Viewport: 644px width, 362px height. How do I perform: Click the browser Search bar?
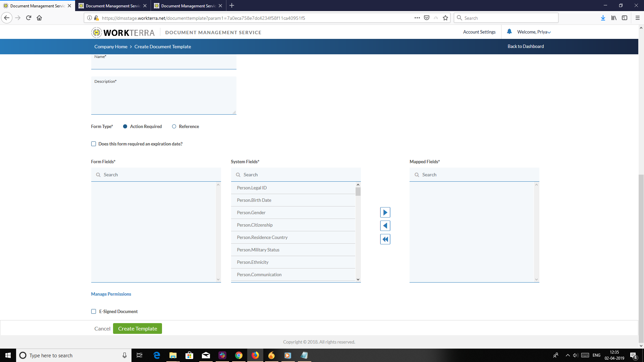[x=506, y=18]
